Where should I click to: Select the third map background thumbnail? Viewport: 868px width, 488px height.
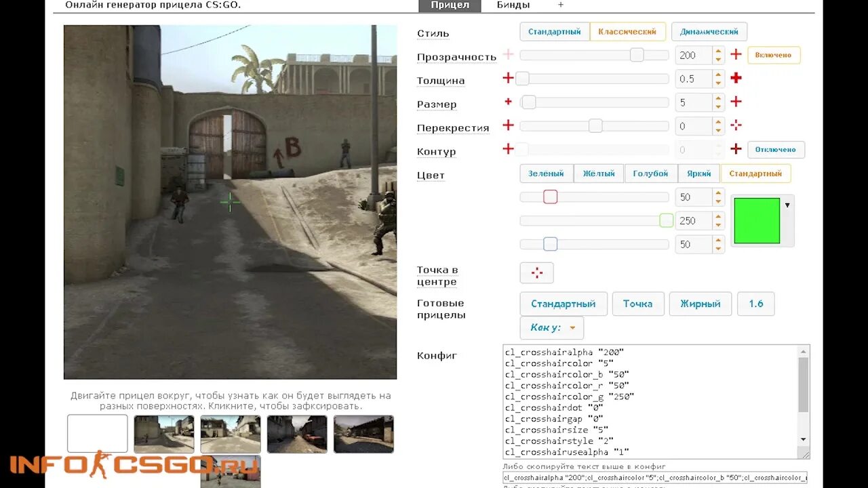point(231,434)
